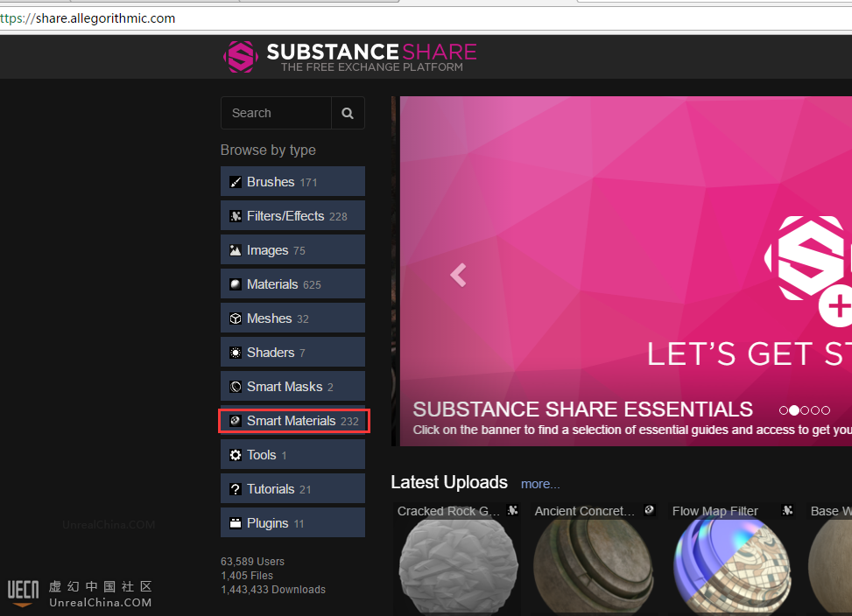Click the Filters/Effects category icon
The width and height of the screenshot is (852, 616).
coord(236,216)
